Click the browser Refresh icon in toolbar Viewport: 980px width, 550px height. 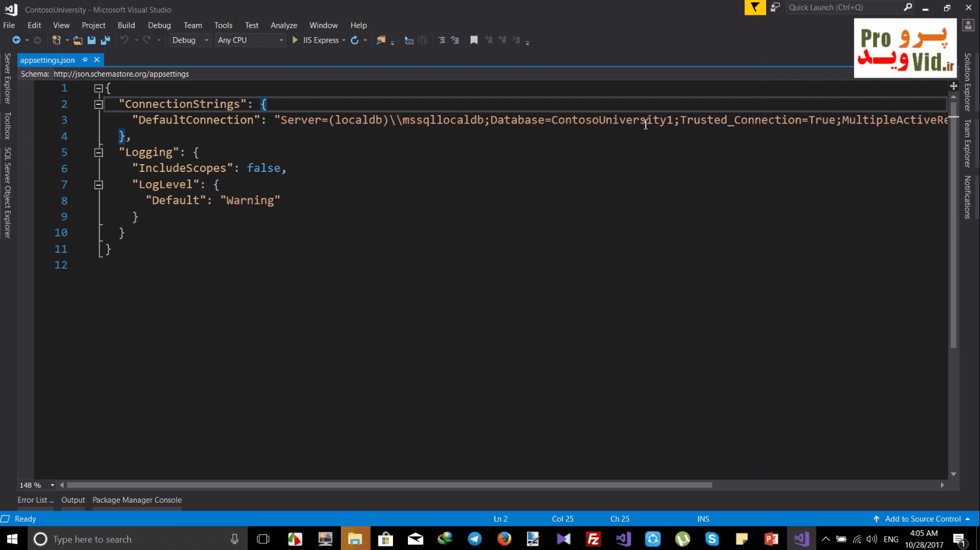coord(355,40)
